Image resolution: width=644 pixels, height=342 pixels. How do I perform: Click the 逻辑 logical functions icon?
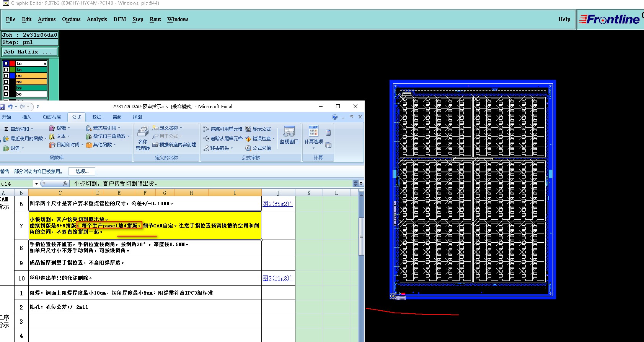52,128
